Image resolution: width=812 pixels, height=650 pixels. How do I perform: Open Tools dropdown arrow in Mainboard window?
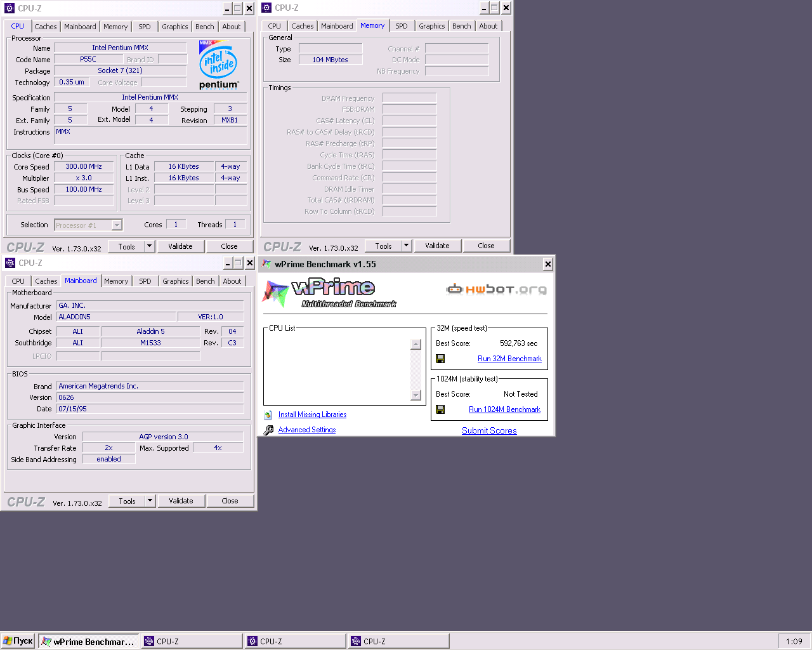coord(150,501)
